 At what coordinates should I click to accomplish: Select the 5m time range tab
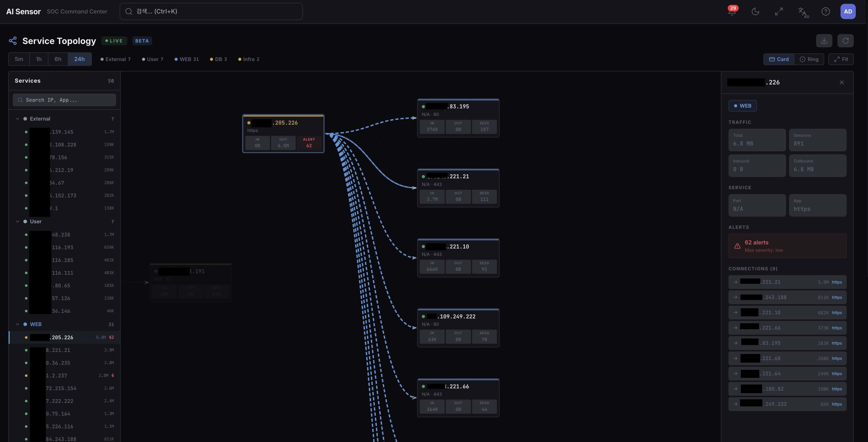coord(19,59)
